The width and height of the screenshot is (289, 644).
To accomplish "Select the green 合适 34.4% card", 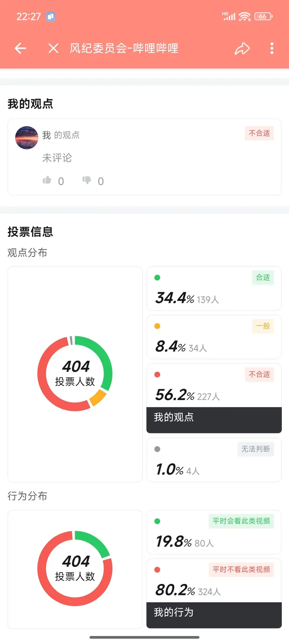I will pos(214,289).
